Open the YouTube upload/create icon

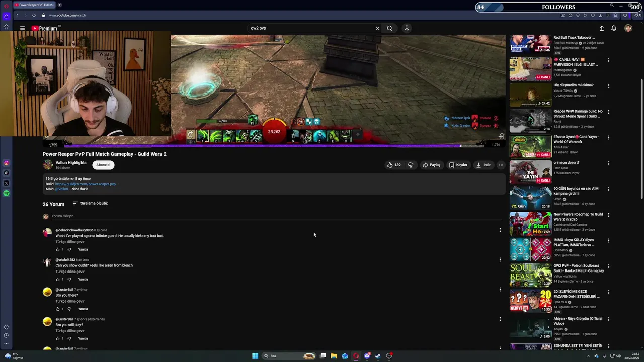click(x=601, y=28)
